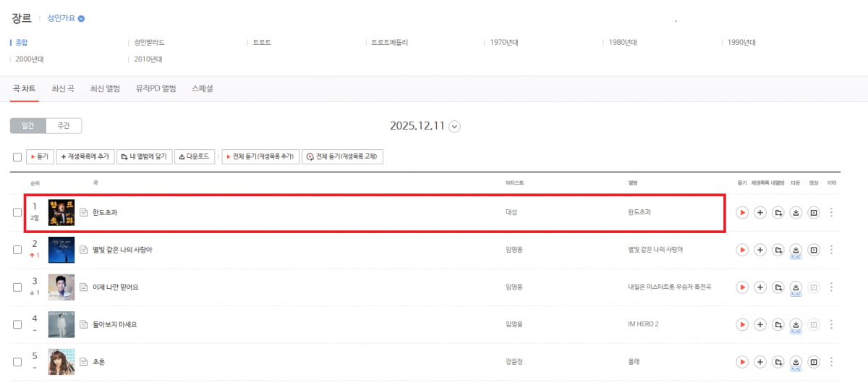Click 전체 듣기(재생목록 교체) button
This screenshot has width=868, height=383.
coord(342,156)
